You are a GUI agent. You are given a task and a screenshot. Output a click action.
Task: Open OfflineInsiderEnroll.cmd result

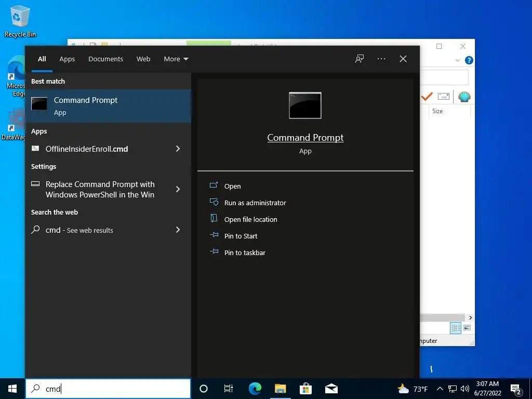point(87,149)
